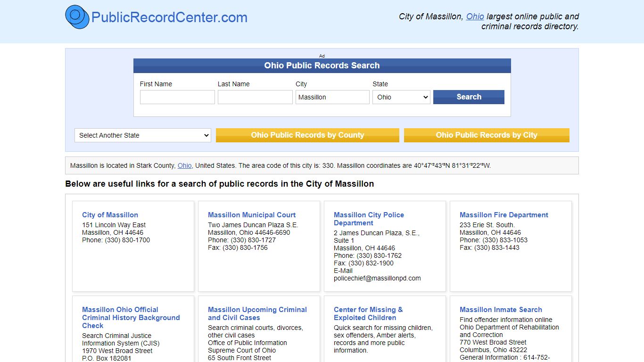Focus the Last Name input field
The image size is (644, 362).
(x=255, y=97)
